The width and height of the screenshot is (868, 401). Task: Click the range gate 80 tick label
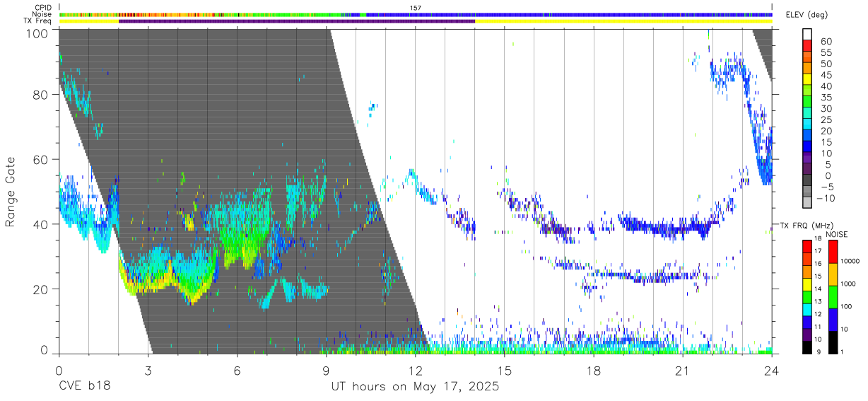click(42, 95)
